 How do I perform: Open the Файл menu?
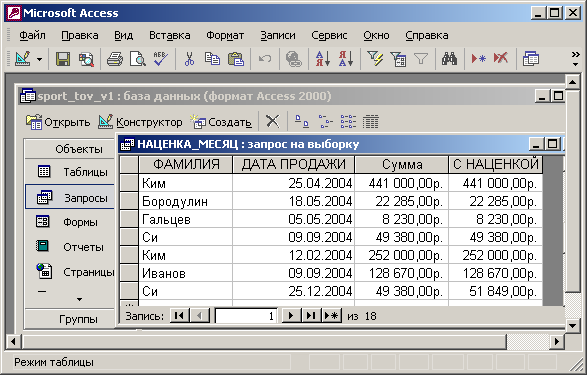(x=32, y=35)
